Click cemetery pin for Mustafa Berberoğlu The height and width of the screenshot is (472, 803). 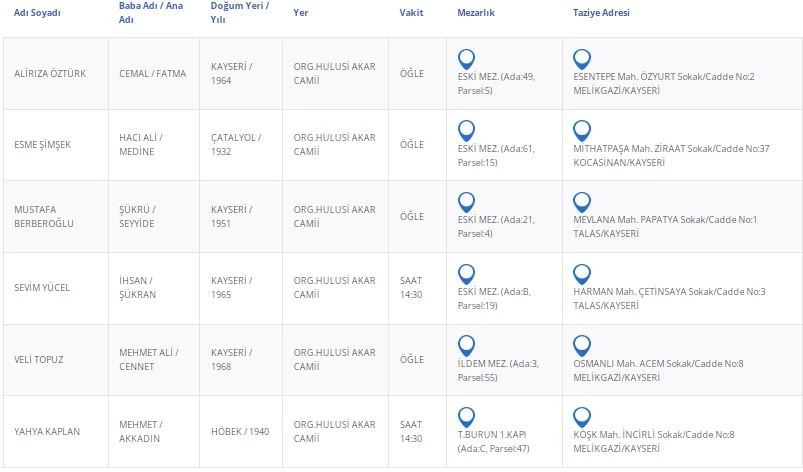(x=466, y=201)
